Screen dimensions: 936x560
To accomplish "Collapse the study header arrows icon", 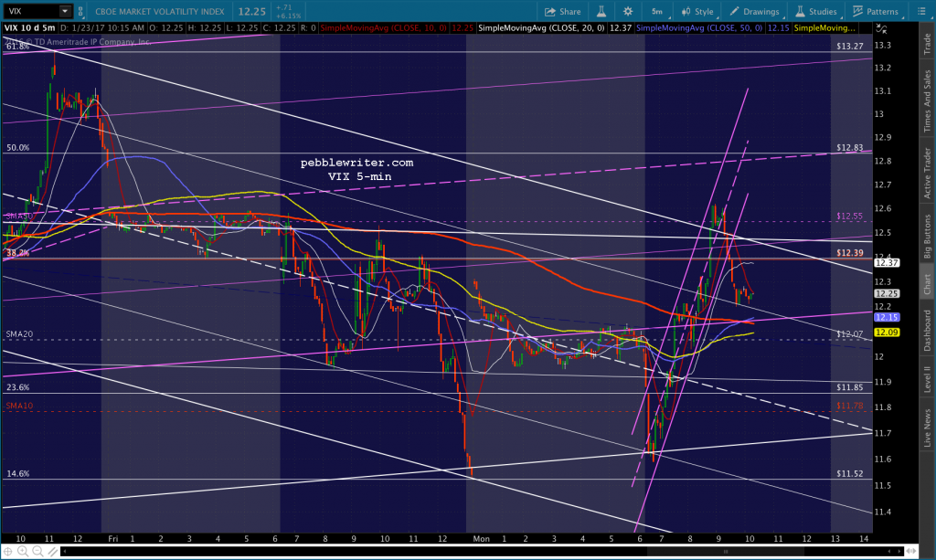I will pos(881,28).
